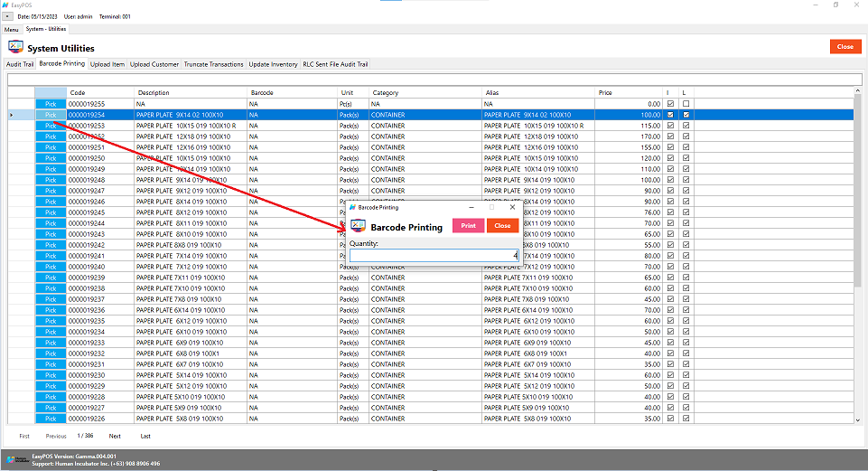868x471 pixels.
Task: Click the Print button in Barcode Printing dialog
Action: tap(468, 225)
